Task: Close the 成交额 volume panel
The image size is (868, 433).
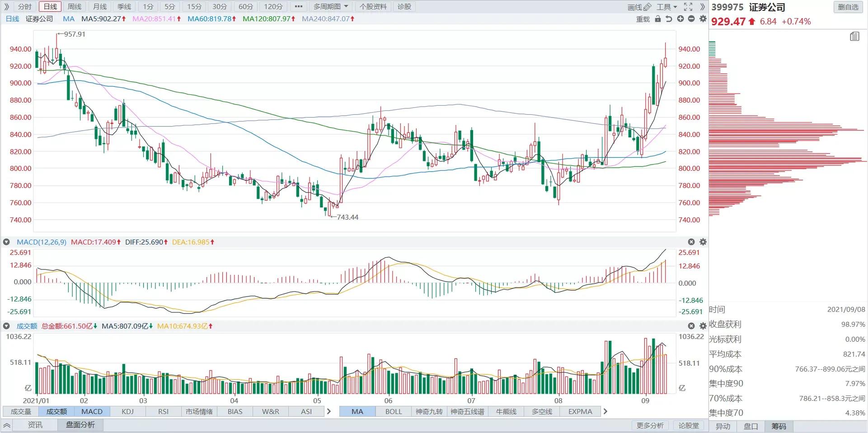Action: click(x=691, y=326)
